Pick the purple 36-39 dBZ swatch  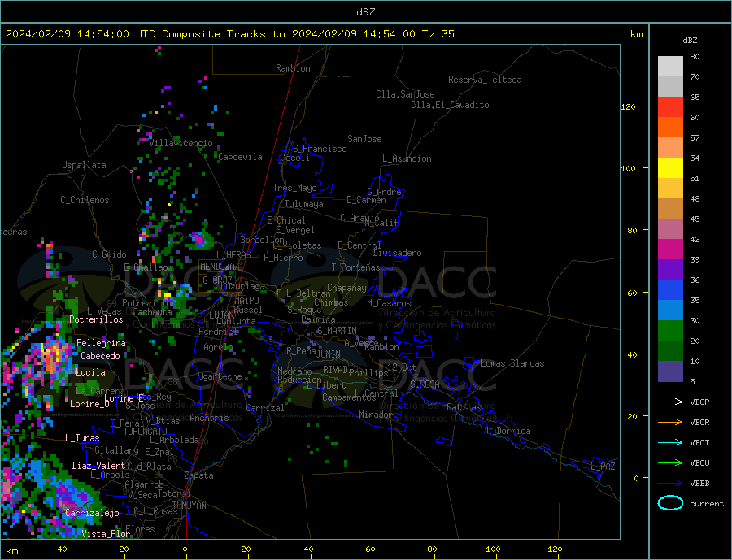point(670,270)
